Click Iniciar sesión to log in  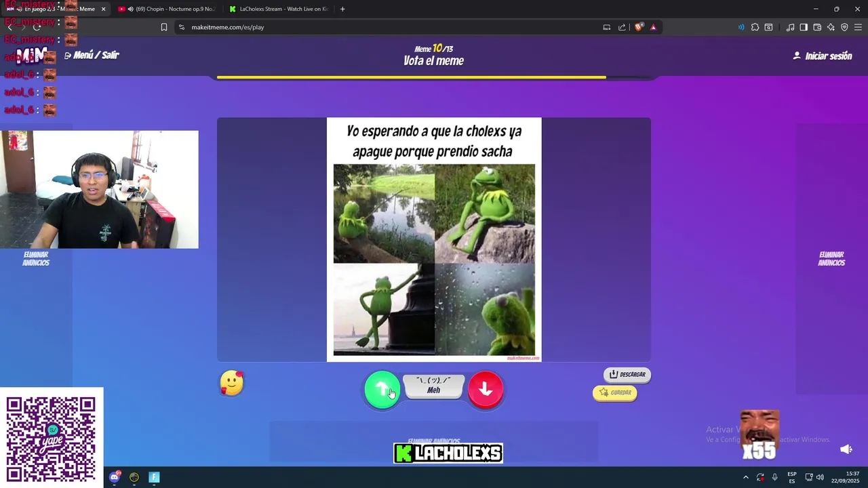point(823,56)
